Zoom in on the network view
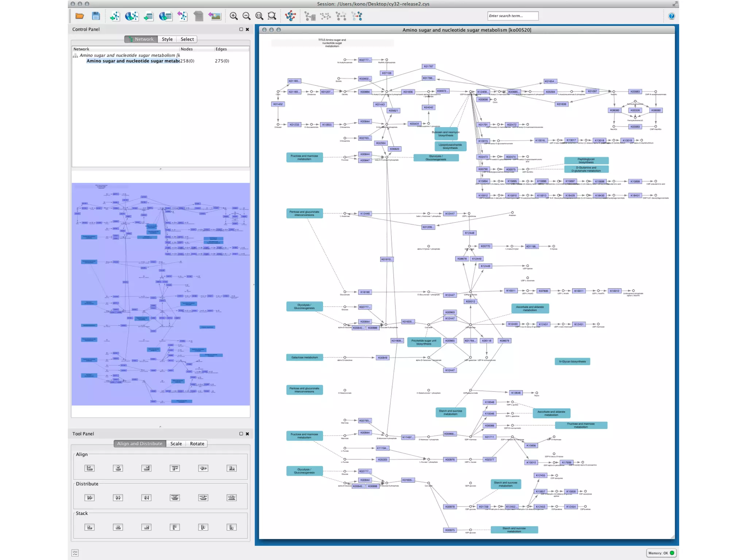The image size is (747, 560). pos(233,16)
